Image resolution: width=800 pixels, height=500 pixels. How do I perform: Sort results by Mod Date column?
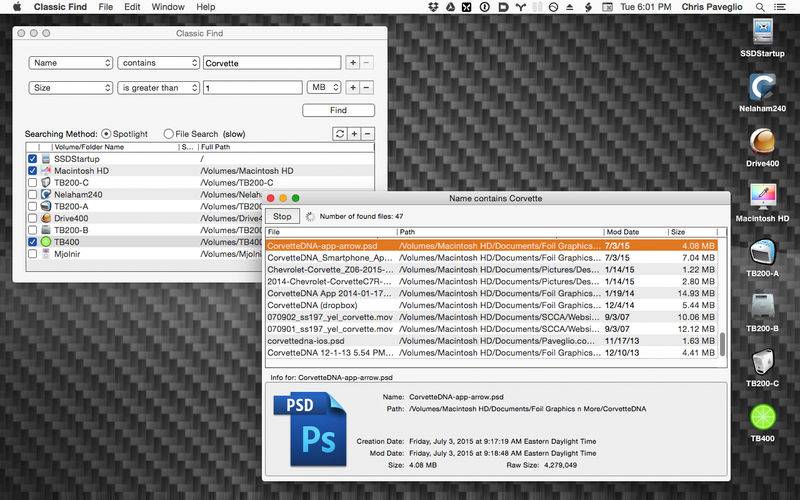(x=635, y=232)
